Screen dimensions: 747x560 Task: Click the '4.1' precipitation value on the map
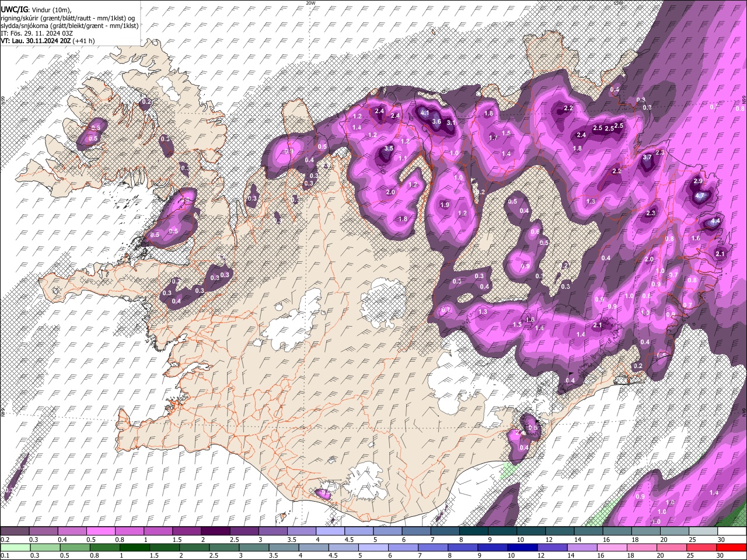tap(424, 113)
